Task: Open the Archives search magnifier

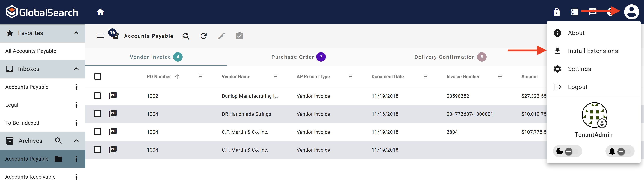Action: coord(58,141)
